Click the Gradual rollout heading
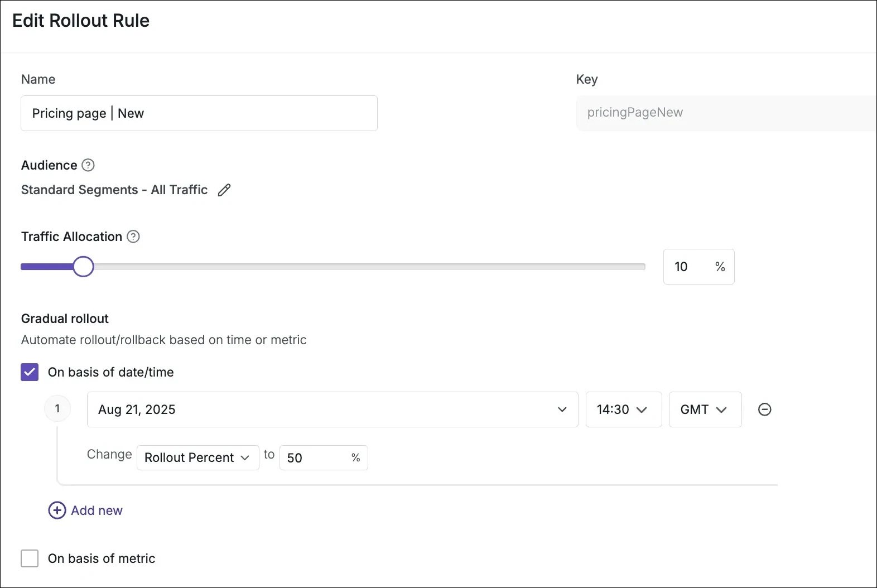Viewport: 877px width, 588px height. 65,319
